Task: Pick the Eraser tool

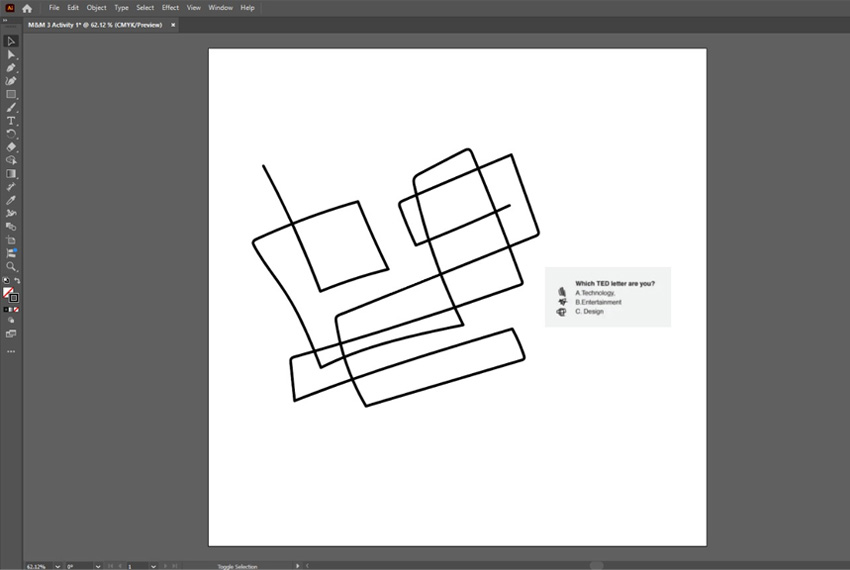Action: pos(11,147)
